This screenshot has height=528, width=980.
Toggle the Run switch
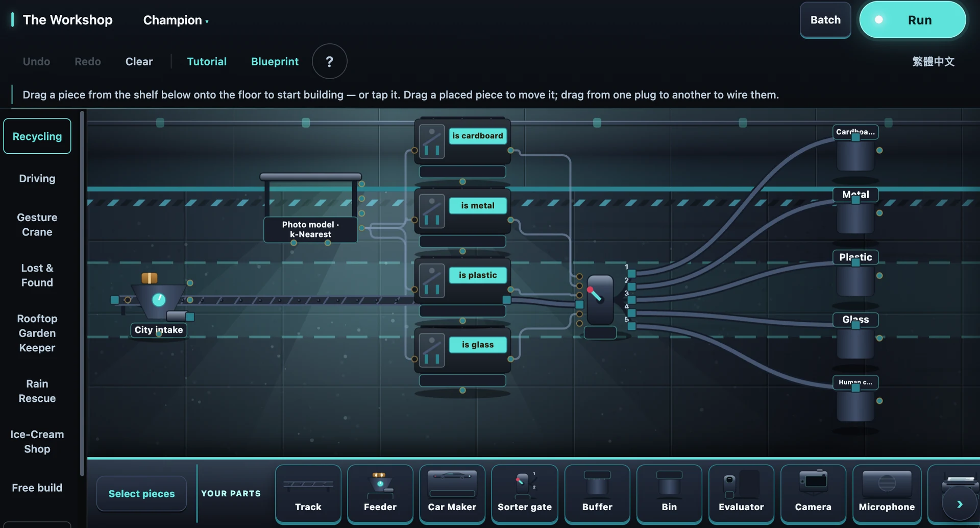[912, 20]
